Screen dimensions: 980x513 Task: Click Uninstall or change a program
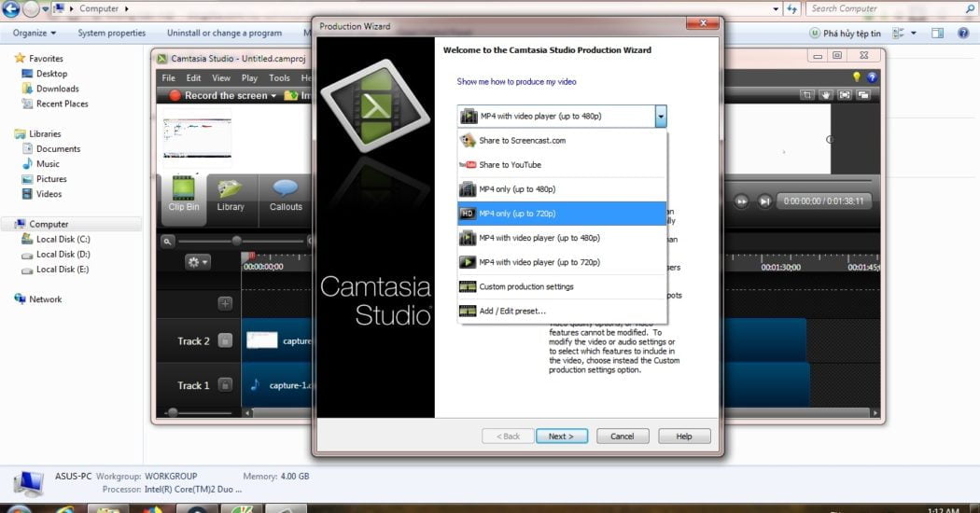[224, 34]
